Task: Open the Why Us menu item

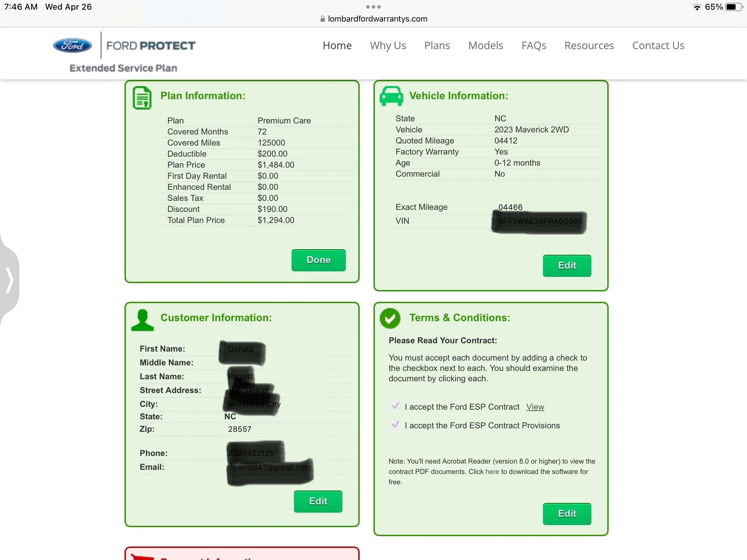Action: click(x=388, y=45)
